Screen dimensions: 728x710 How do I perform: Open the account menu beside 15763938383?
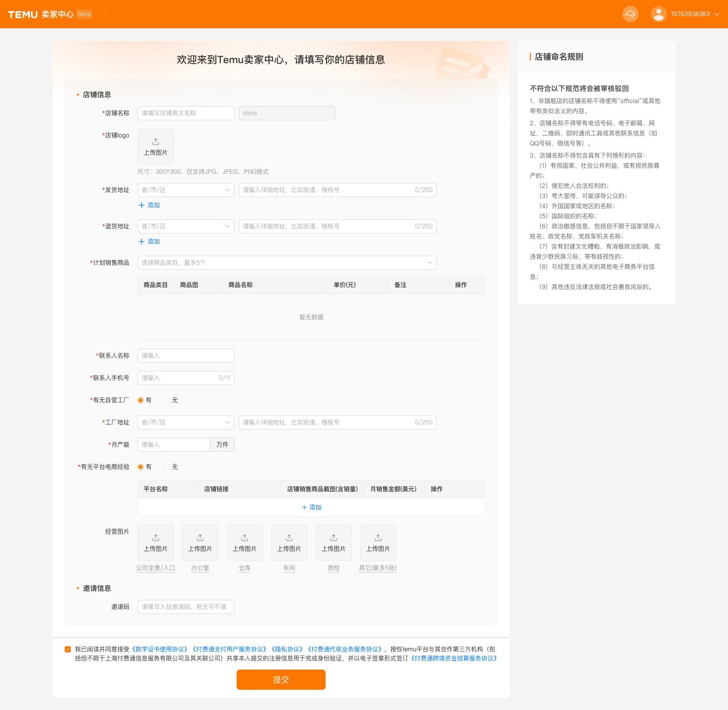(716, 14)
